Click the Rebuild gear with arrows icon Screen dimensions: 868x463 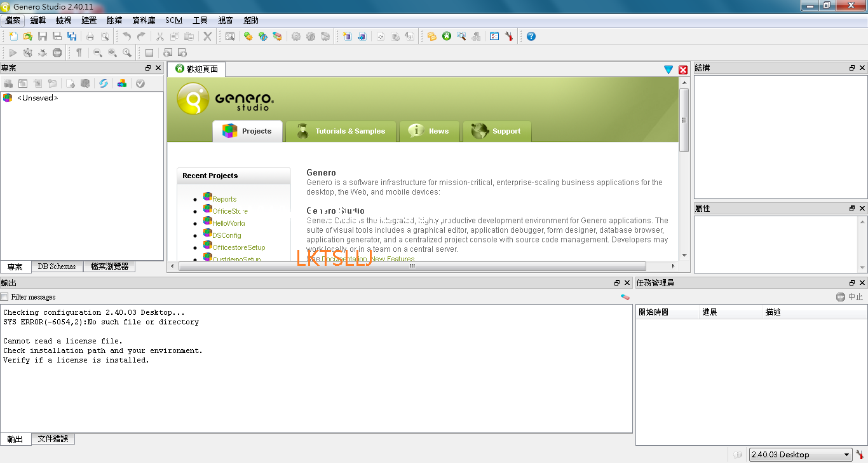pos(262,36)
